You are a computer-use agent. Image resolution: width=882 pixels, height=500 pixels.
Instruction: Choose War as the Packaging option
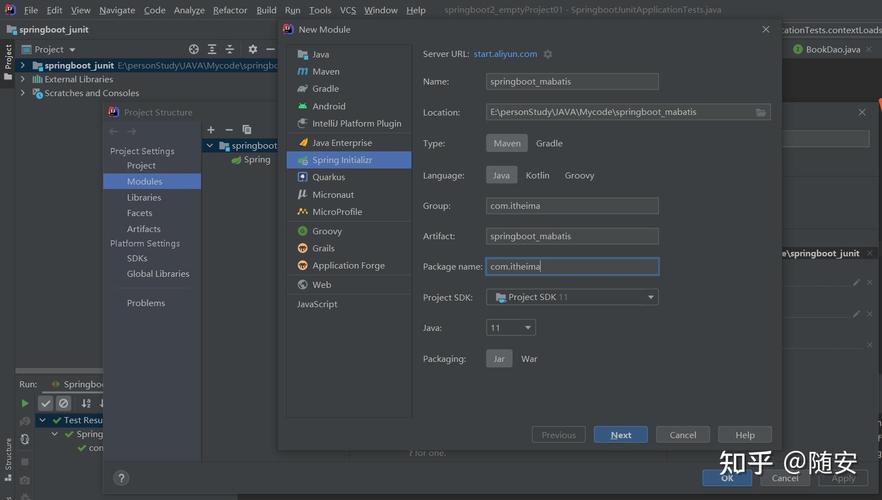[529, 359]
